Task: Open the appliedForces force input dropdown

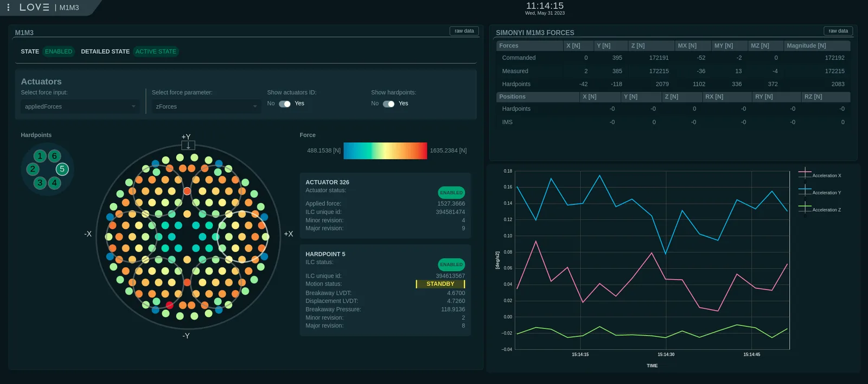Action: coord(80,106)
